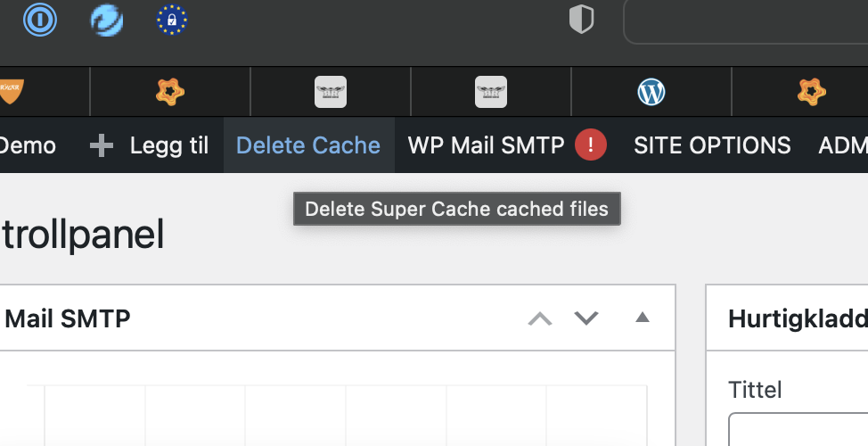This screenshot has height=446, width=868.
Task: Click the 1Password extension icon
Action: pyautogui.click(x=40, y=20)
